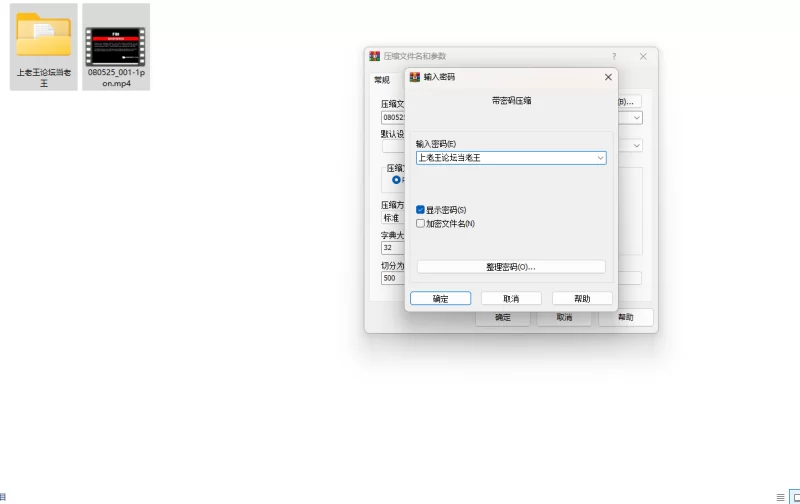
Task: Click the question mark help icon in 压缩文件名和参数
Action: point(614,56)
